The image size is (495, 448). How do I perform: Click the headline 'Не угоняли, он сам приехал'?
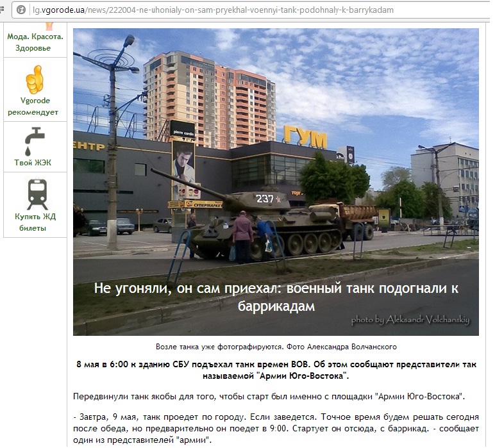coord(276,297)
